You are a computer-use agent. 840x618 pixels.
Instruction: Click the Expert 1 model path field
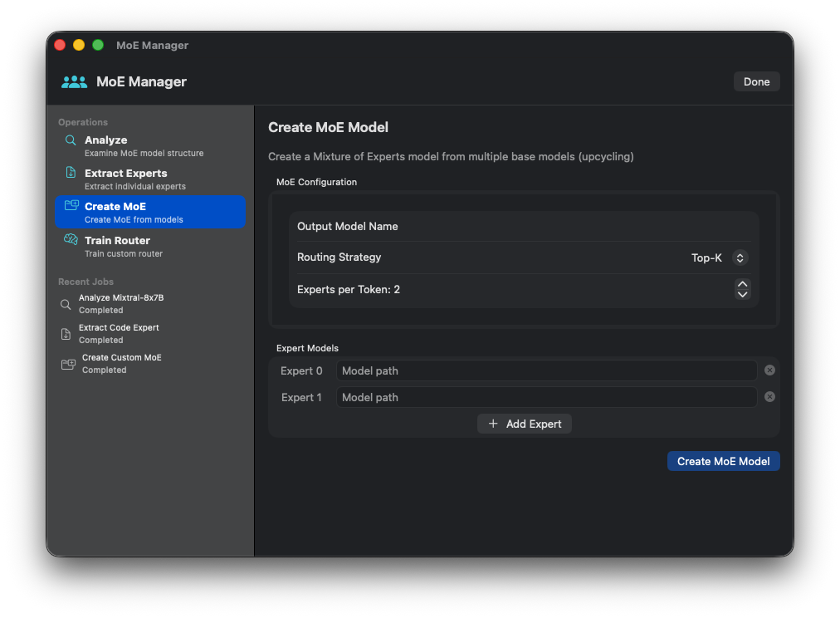[x=546, y=397]
